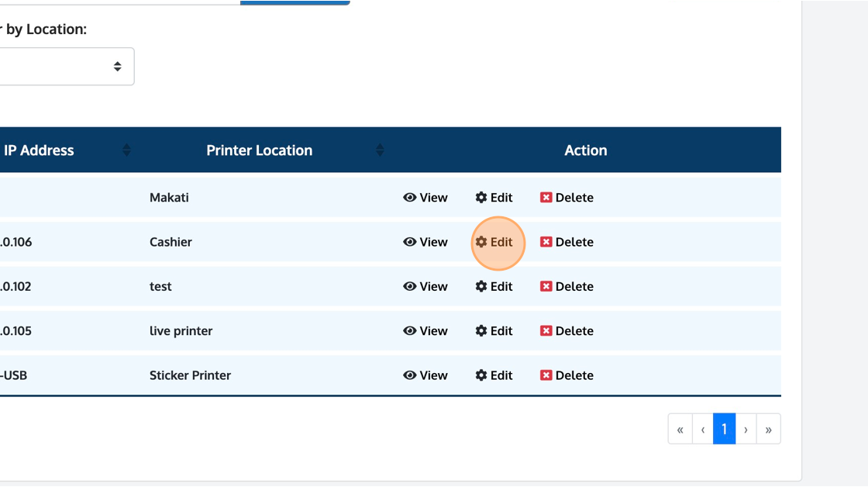The width and height of the screenshot is (868, 487).
Task: Sort by Printer Location column arrows
Action: (380, 150)
